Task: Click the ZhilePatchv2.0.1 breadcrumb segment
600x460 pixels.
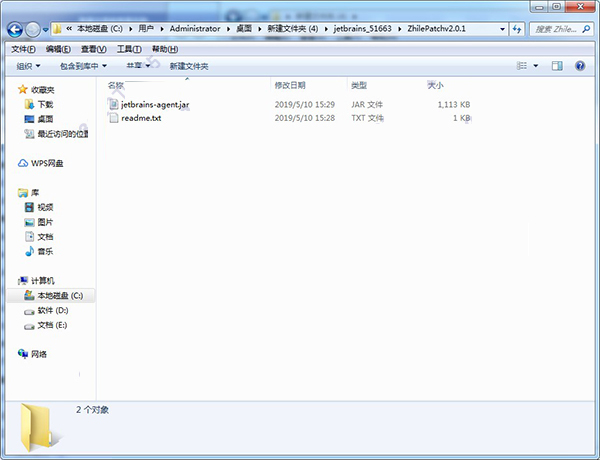Action: tap(436, 29)
